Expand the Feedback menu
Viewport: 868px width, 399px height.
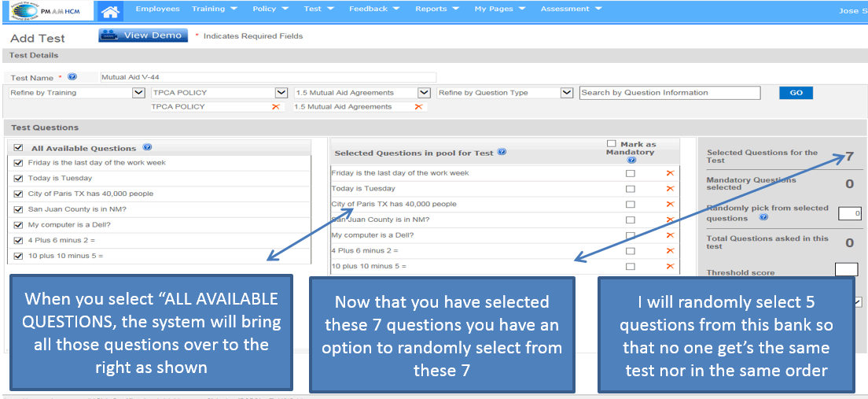pyautogui.click(x=374, y=9)
